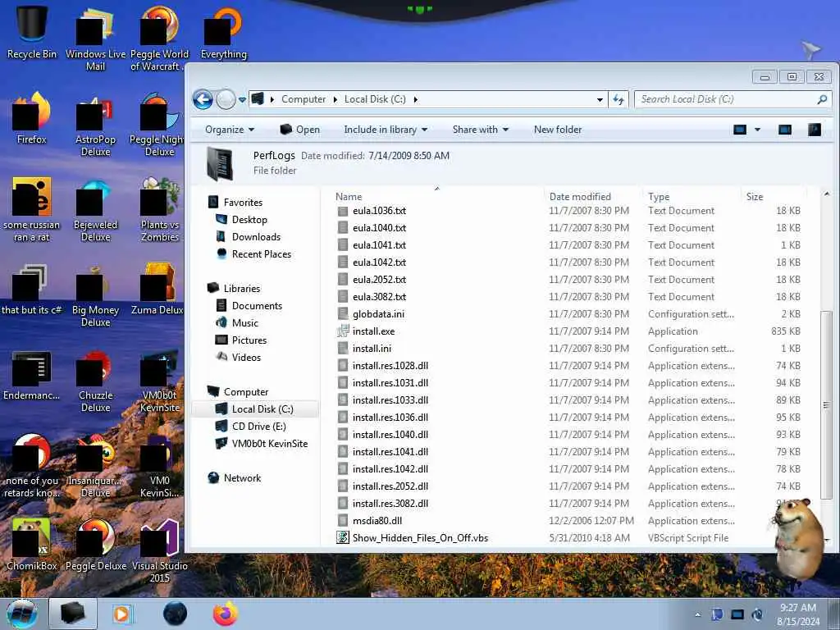Click the Open toolbar button

point(300,130)
